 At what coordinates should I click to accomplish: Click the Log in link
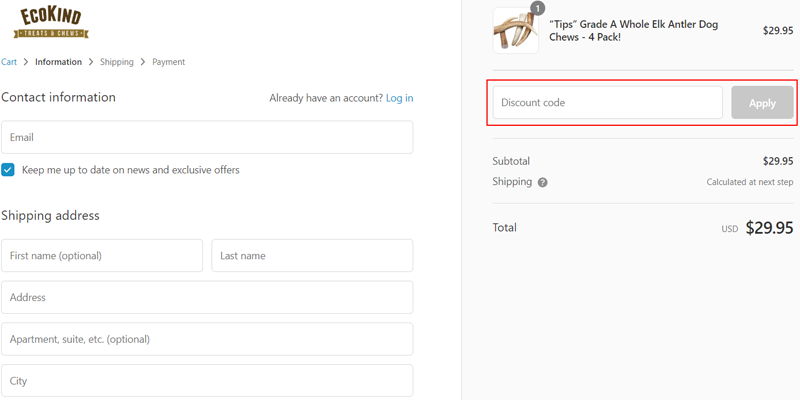click(x=399, y=98)
